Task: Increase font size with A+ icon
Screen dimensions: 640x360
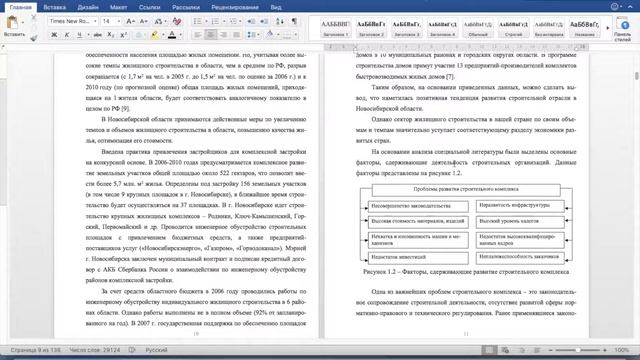Action: point(131,21)
